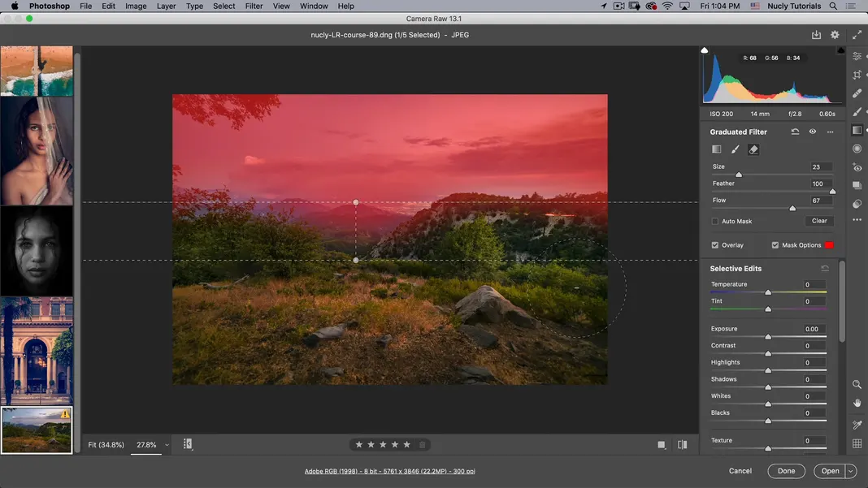Select the brush add-to-mask icon
This screenshot has width=868, height=488.
click(736, 149)
